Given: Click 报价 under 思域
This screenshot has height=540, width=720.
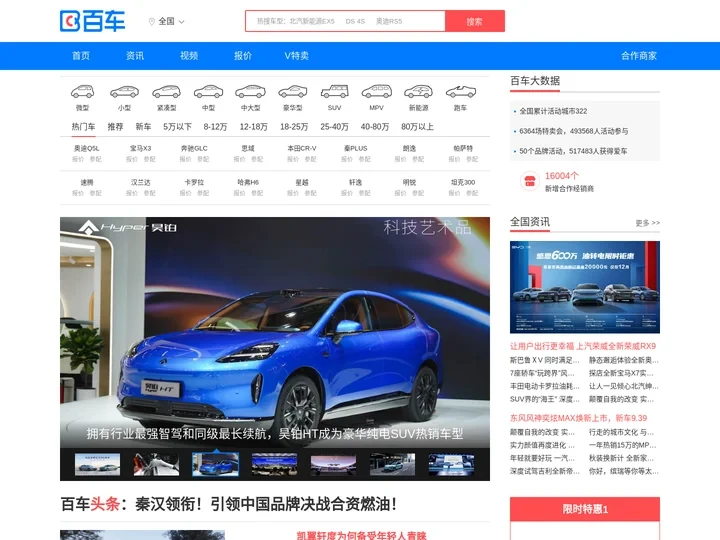Looking at the screenshot, I should [239, 159].
